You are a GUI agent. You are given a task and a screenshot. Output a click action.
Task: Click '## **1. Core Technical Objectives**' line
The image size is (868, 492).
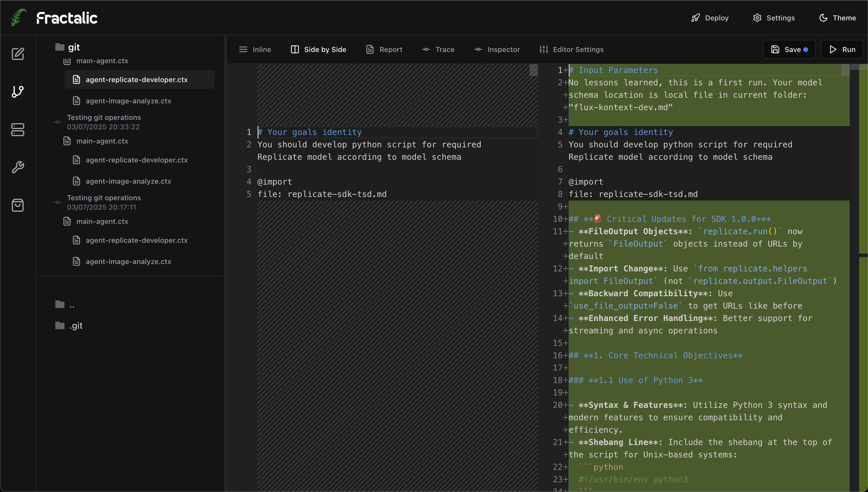point(655,356)
